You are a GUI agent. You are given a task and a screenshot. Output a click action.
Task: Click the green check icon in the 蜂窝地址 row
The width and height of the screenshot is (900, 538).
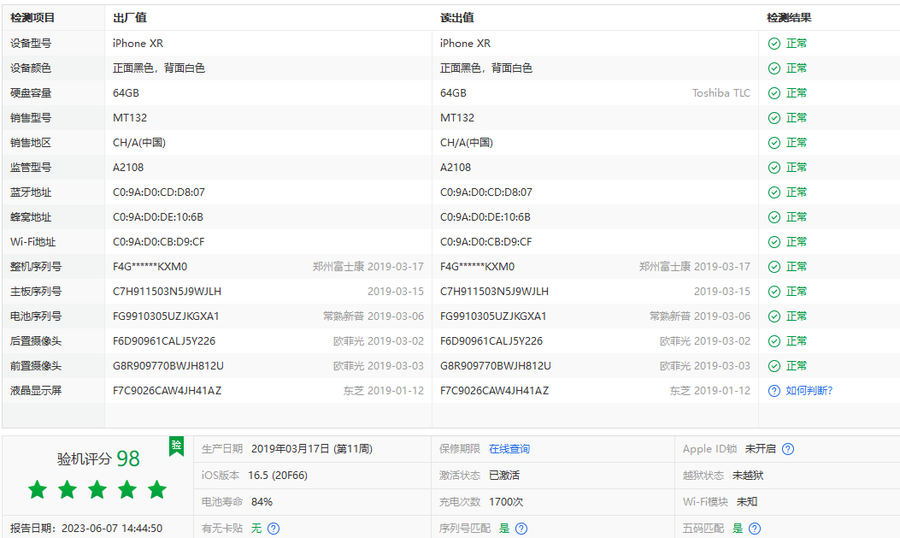774,217
